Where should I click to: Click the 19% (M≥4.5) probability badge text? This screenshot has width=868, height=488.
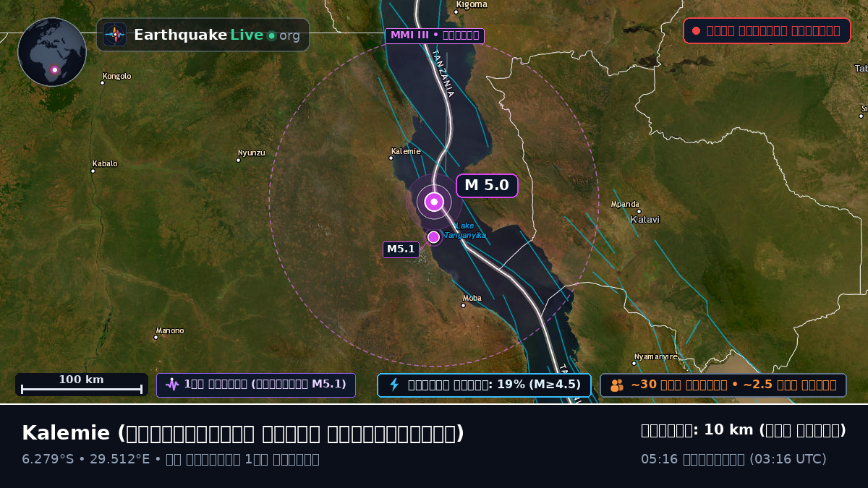494,385
